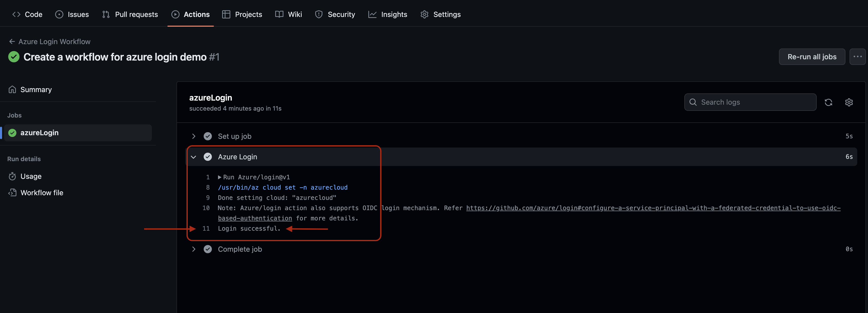
Task: Click the azureLogin job heading
Action: [x=211, y=98]
